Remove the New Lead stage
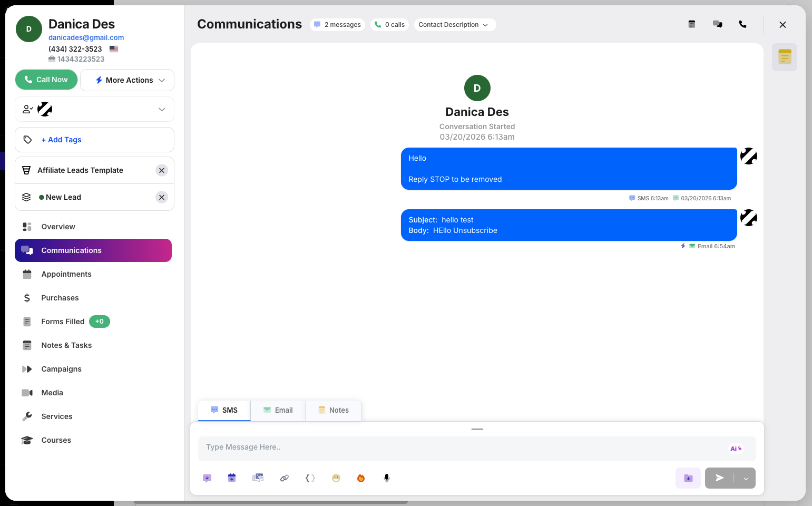The width and height of the screenshot is (812, 506). [162, 197]
